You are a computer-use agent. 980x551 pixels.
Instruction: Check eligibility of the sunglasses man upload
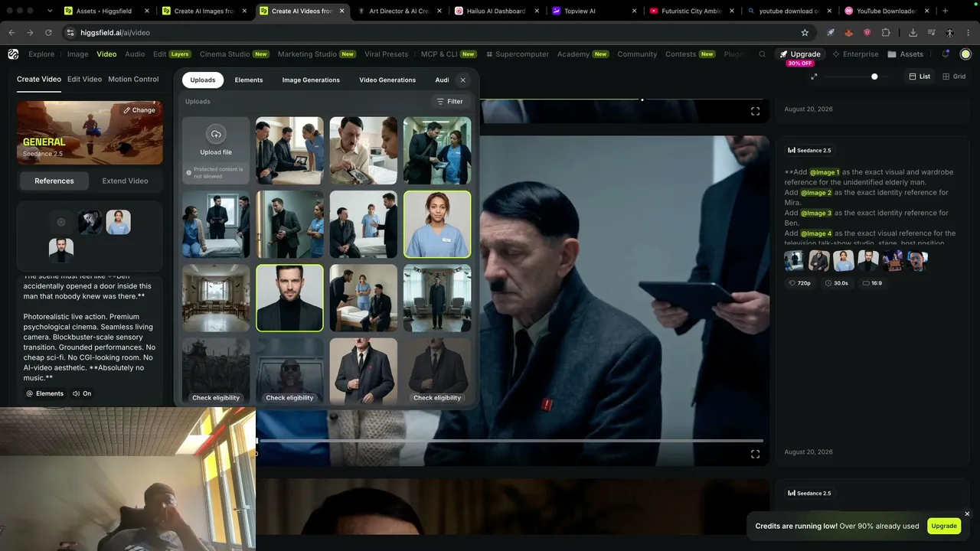(x=289, y=398)
